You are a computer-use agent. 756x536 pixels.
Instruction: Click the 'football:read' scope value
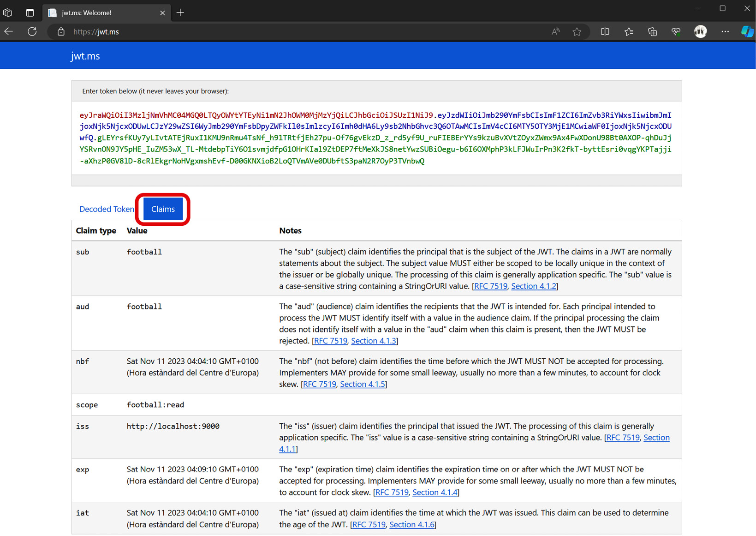[x=155, y=405]
